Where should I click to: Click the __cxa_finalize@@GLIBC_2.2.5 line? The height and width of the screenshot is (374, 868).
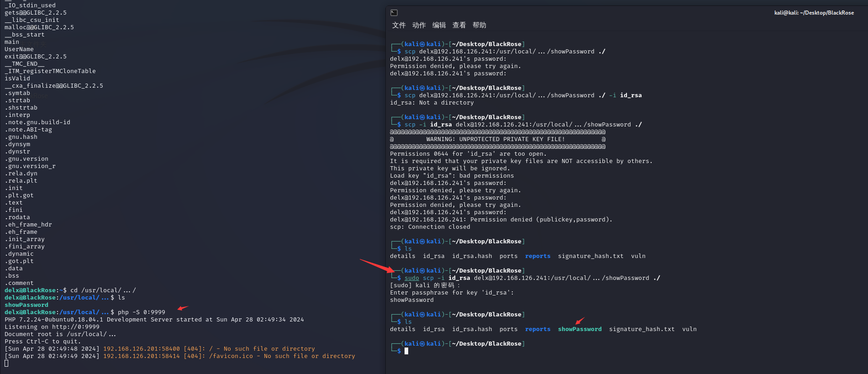54,86
